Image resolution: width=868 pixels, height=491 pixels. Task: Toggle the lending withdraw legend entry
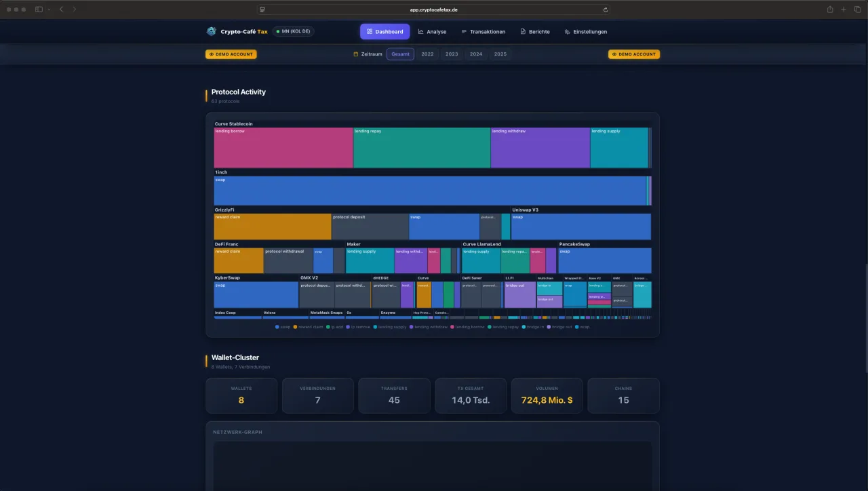tap(429, 327)
